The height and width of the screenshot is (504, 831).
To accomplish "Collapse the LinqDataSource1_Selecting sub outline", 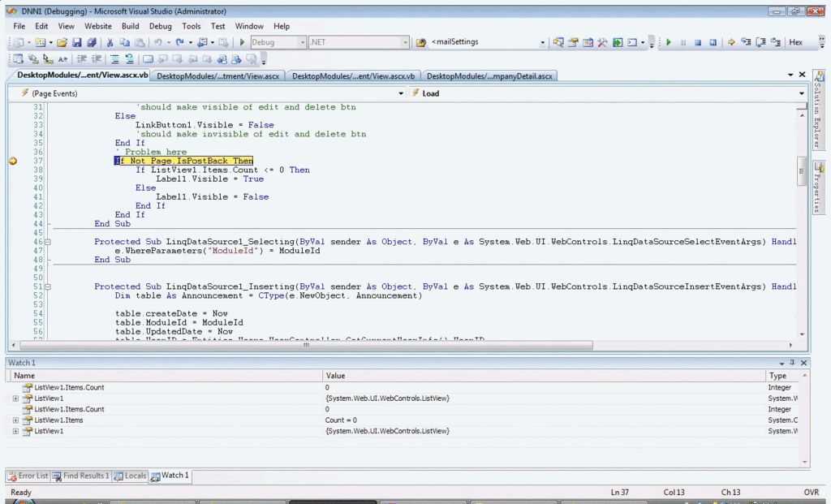I will coord(47,242).
